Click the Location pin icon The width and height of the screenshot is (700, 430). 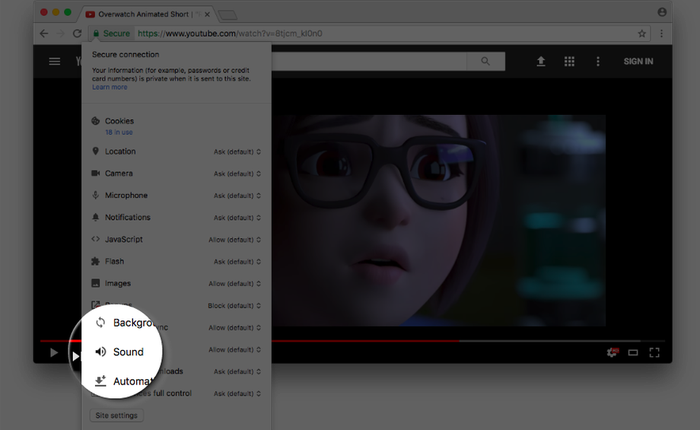pos(95,151)
